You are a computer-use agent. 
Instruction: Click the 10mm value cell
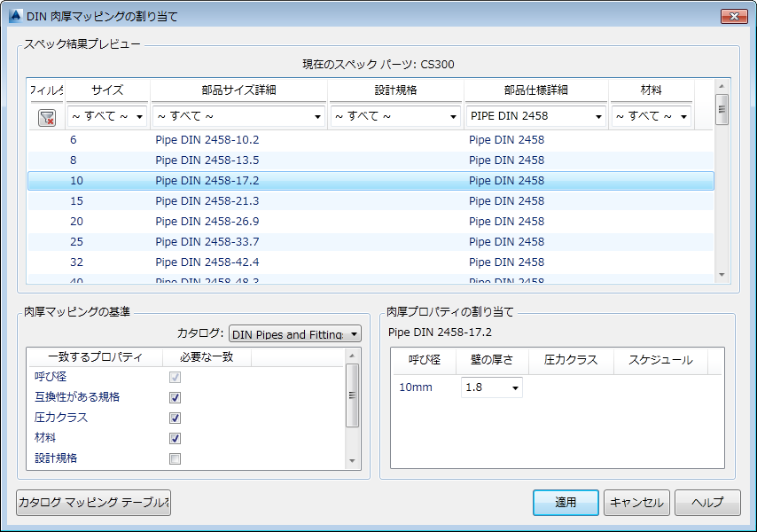pyautogui.click(x=415, y=387)
